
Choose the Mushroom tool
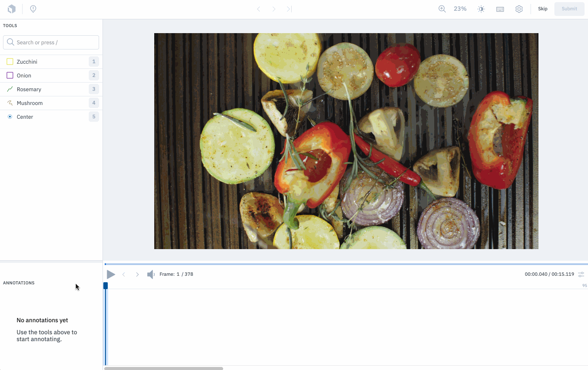tap(51, 103)
